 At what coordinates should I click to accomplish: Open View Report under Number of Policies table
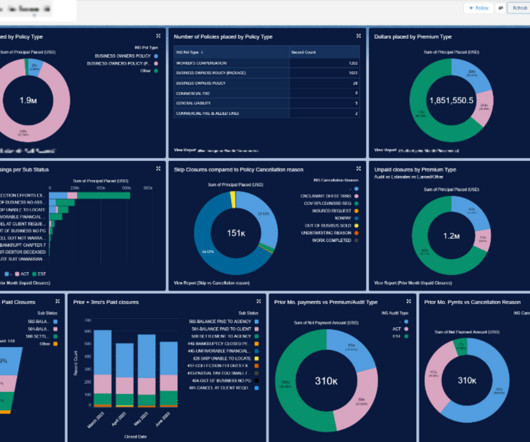point(185,150)
